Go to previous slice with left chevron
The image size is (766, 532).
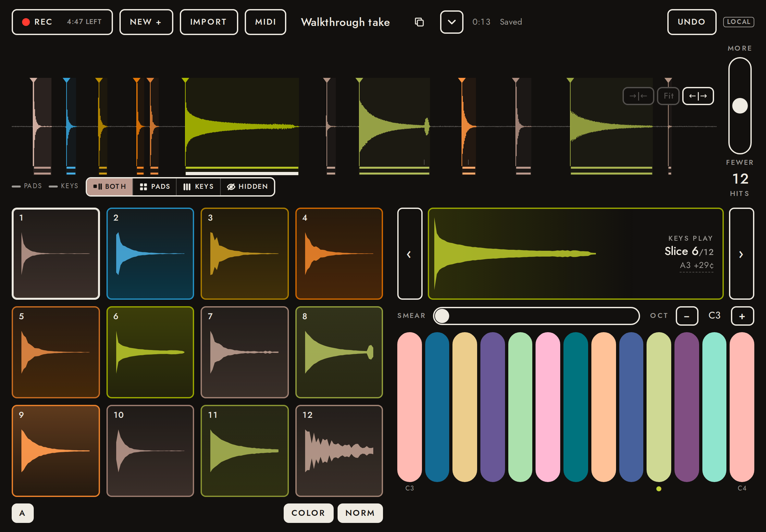(x=410, y=254)
